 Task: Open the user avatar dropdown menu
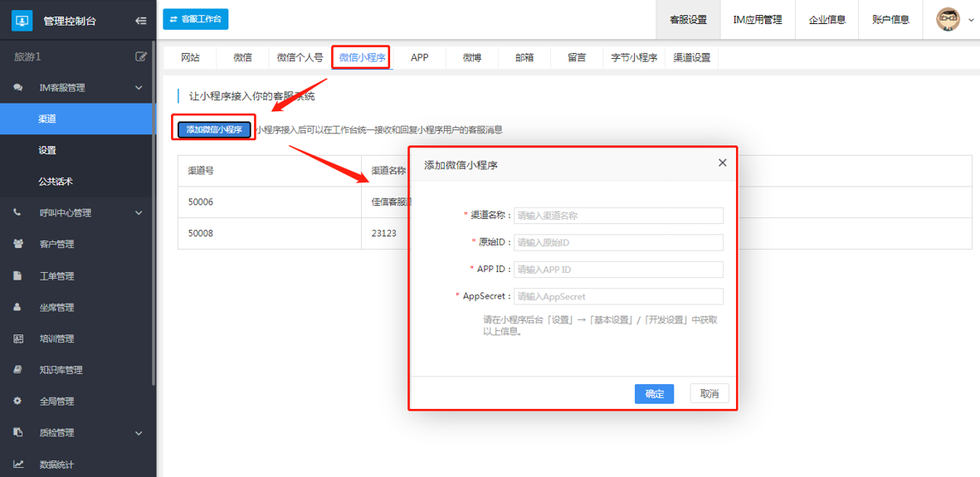(954, 20)
